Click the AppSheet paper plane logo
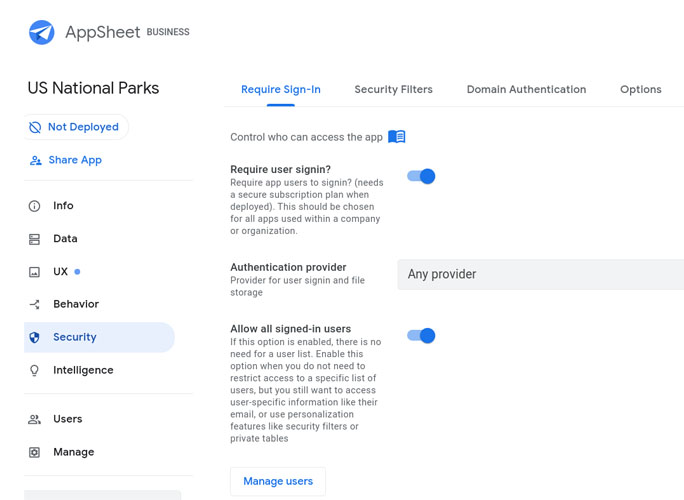Image resolution: width=684 pixels, height=500 pixels. coord(41,32)
